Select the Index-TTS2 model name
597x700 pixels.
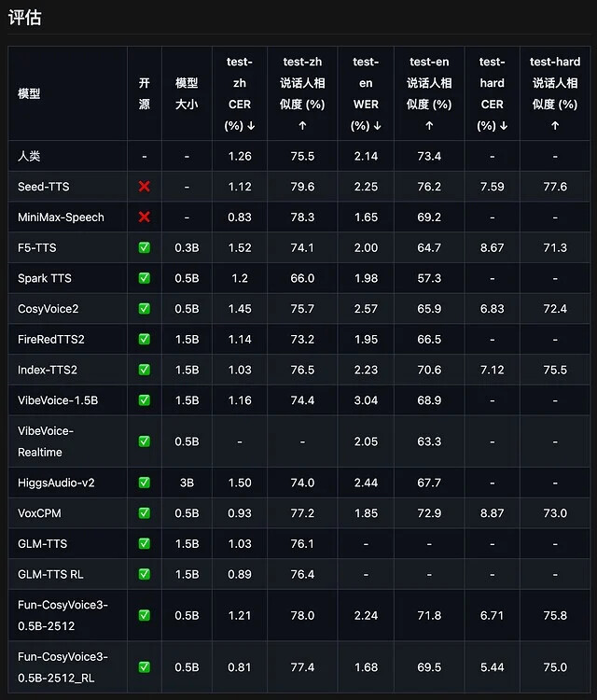coord(48,370)
